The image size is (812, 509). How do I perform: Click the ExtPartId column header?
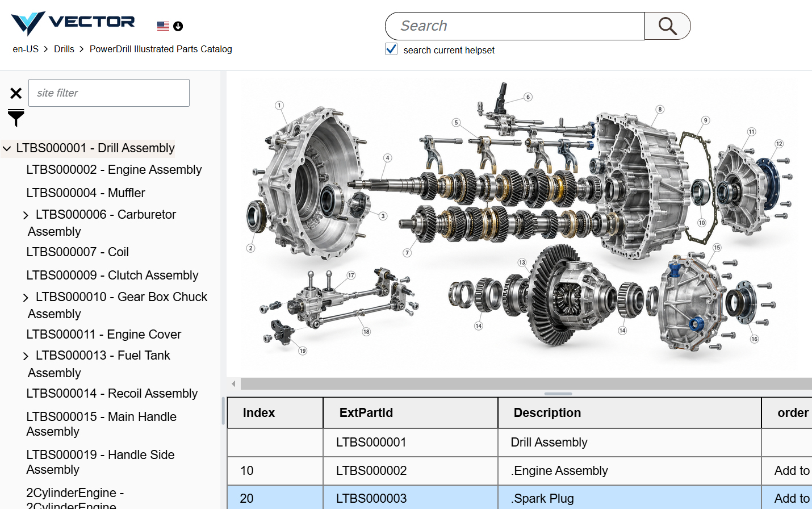411,413
